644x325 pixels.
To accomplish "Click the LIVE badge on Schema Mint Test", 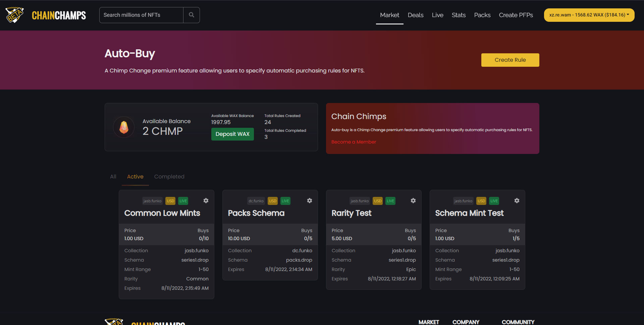I will tap(494, 201).
